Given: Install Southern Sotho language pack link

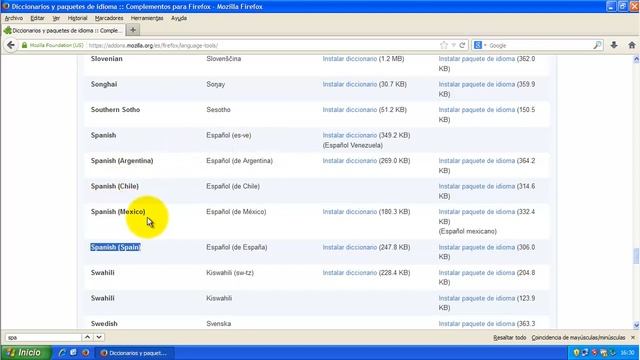Looking at the screenshot, I should [477, 110].
